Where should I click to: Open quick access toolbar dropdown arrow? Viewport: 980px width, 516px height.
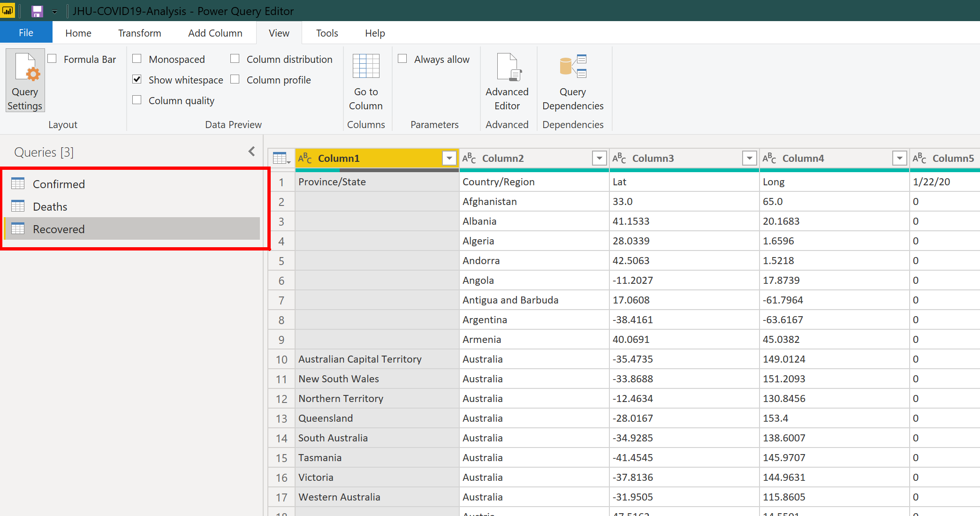55,12
